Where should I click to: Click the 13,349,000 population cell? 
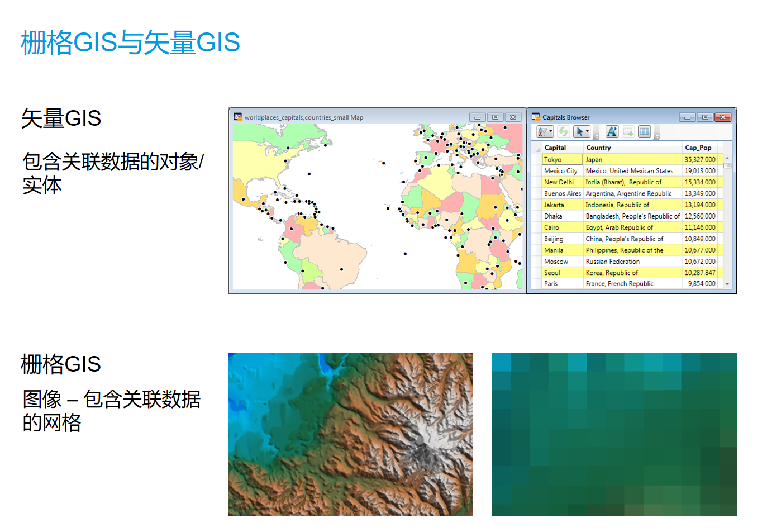[x=700, y=193]
